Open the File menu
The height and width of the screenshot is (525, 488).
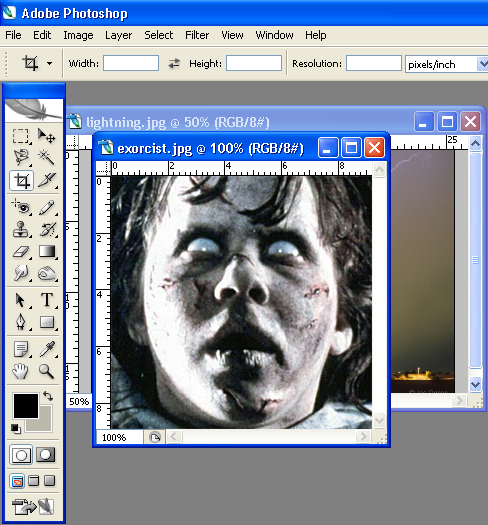click(13, 35)
